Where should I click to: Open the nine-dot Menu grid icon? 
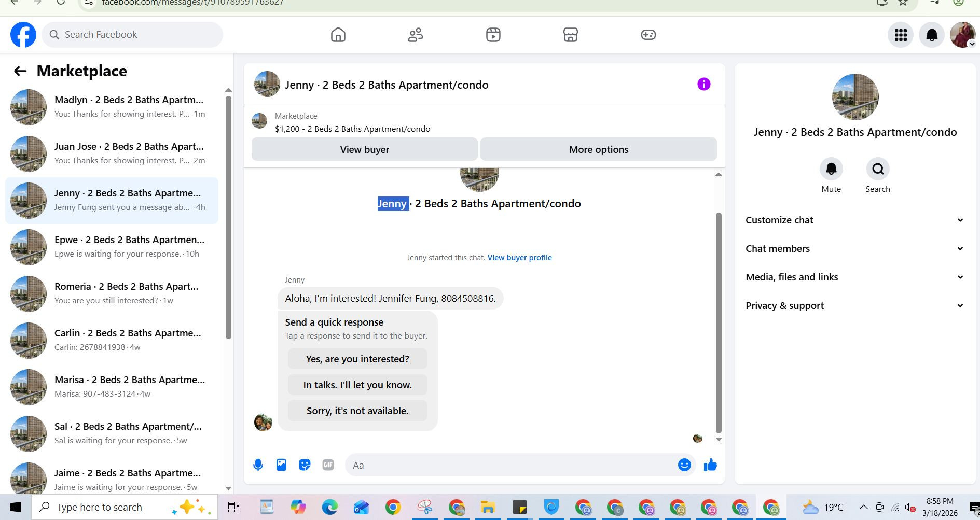tap(901, 35)
